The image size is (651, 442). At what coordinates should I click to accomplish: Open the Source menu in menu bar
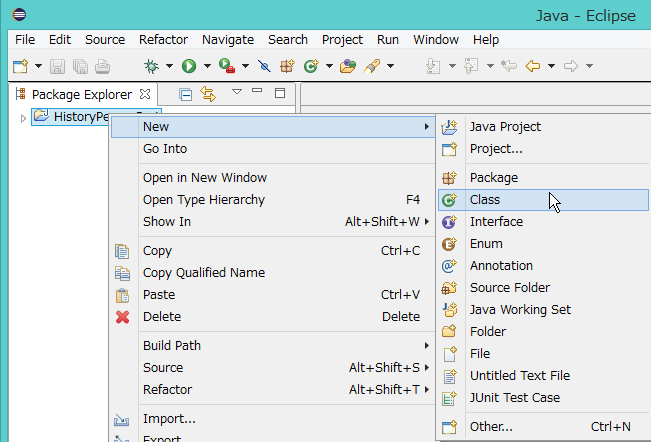coord(105,40)
